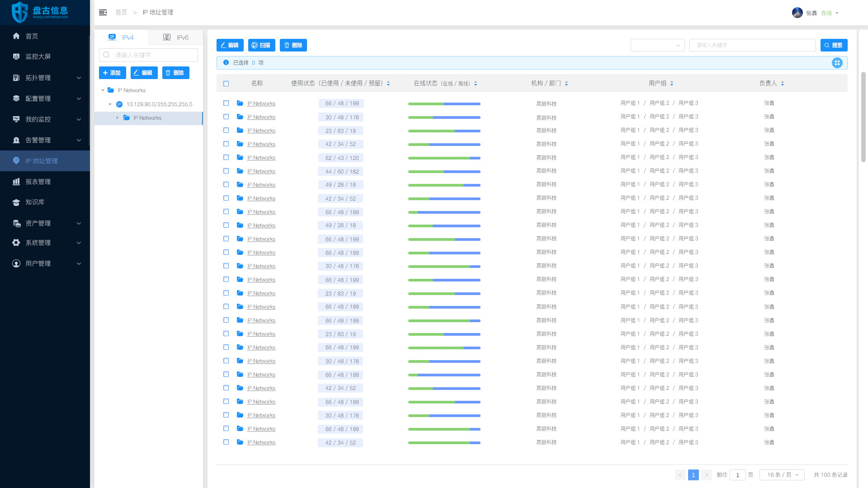Open 监控大屏 from the sidebar
The width and height of the screenshot is (868, 488).
(x=38, y=56)
